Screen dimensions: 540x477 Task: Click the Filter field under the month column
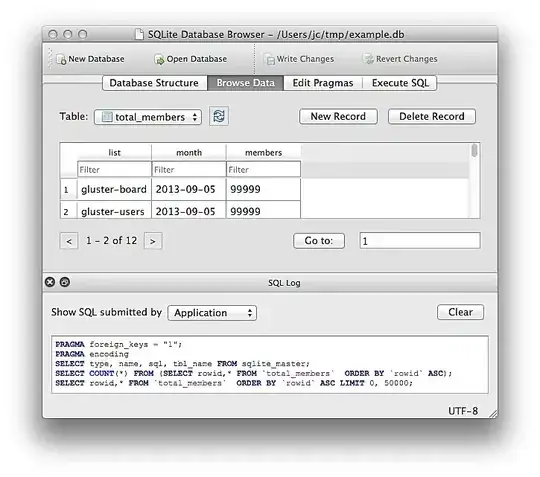(x=189, y=169)
